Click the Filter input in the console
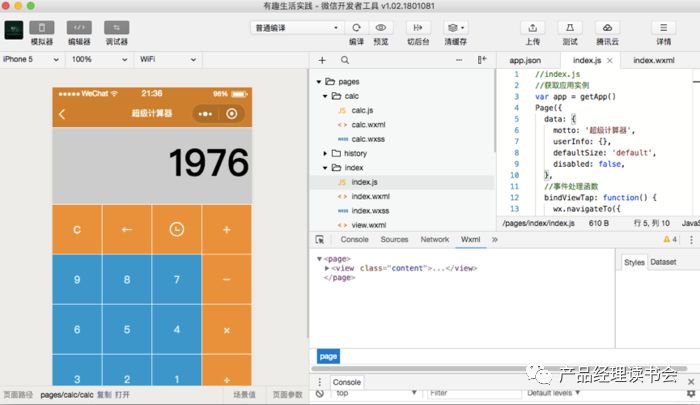Viewport: 700px width, 405px height. click(468, 394)
